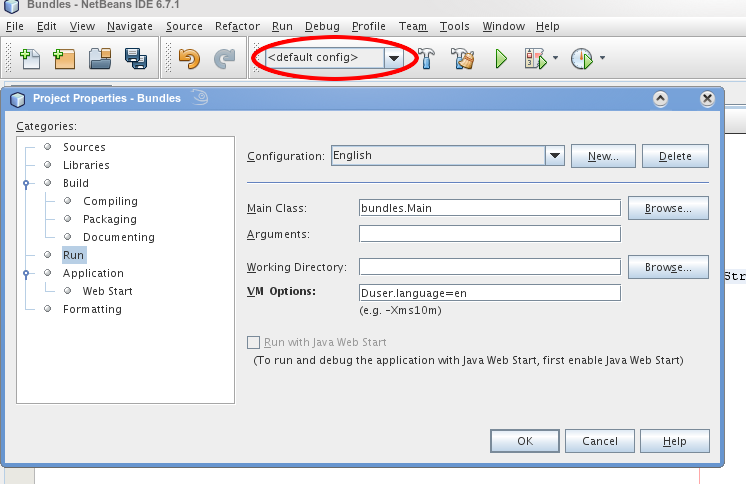This screenshot has height=484, width=746.
Task: Click the Redo arrow icon
Action: (x=225, y=59)
